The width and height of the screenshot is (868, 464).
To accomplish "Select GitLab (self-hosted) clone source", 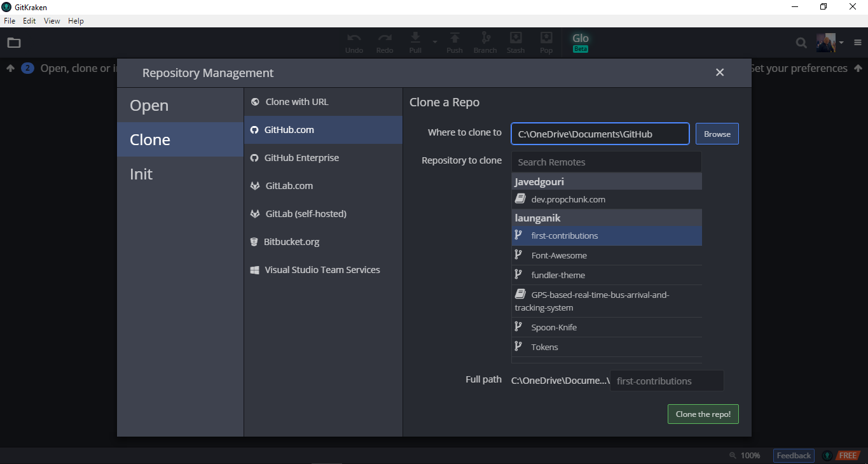I will click(323, 214).
